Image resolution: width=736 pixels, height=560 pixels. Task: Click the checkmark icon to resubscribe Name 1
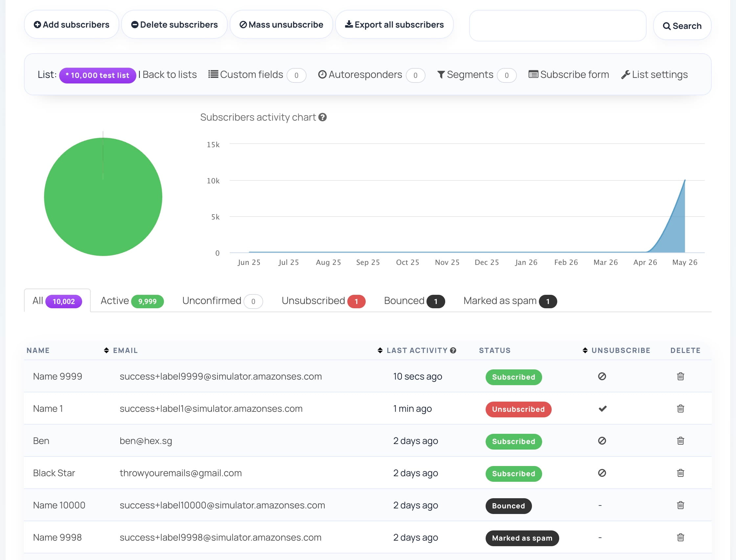pyautogui.click(x=602, y=409)
